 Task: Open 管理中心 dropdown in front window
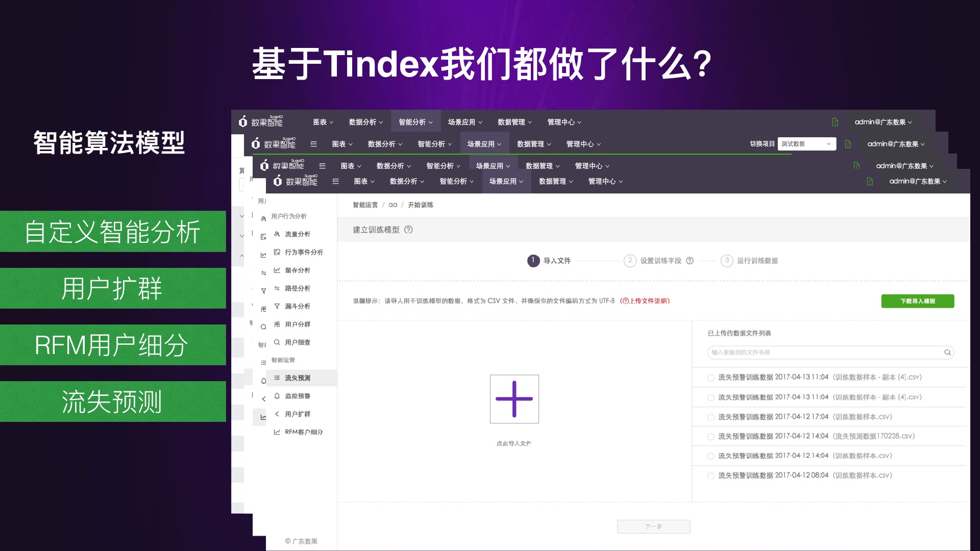[x=605, y=181]
